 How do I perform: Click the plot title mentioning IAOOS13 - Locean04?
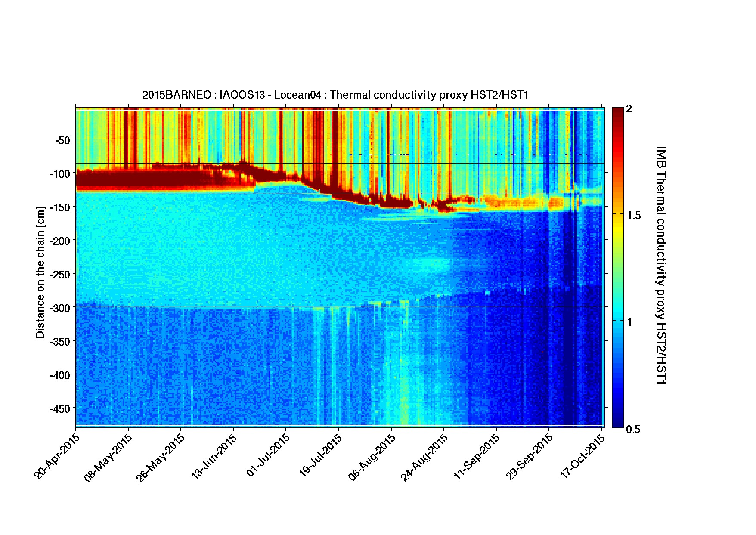click(335, 95)
